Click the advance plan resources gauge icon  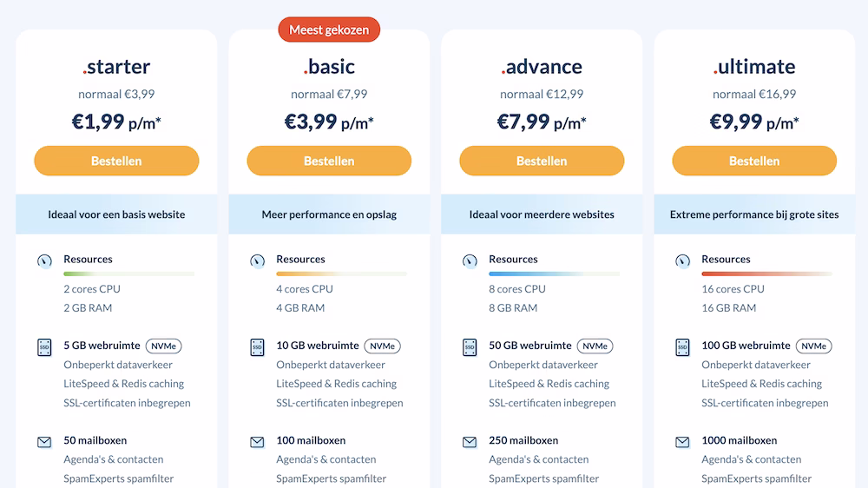[470, 260]
